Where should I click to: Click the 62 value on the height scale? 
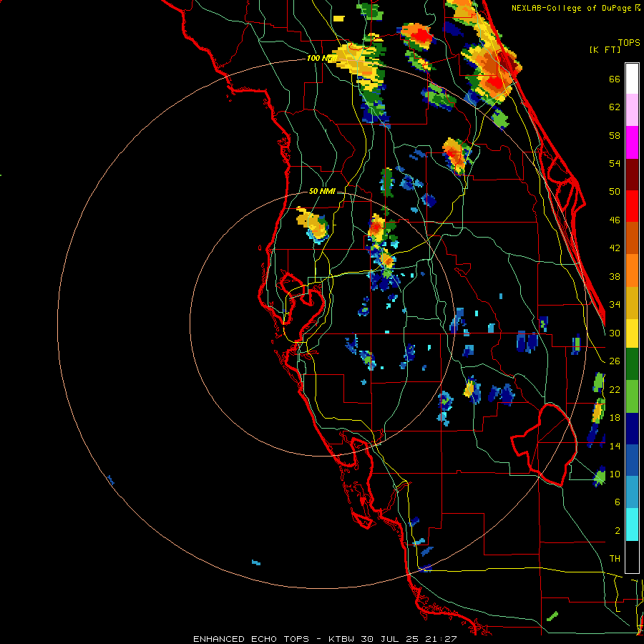click(x=615, y=107)
